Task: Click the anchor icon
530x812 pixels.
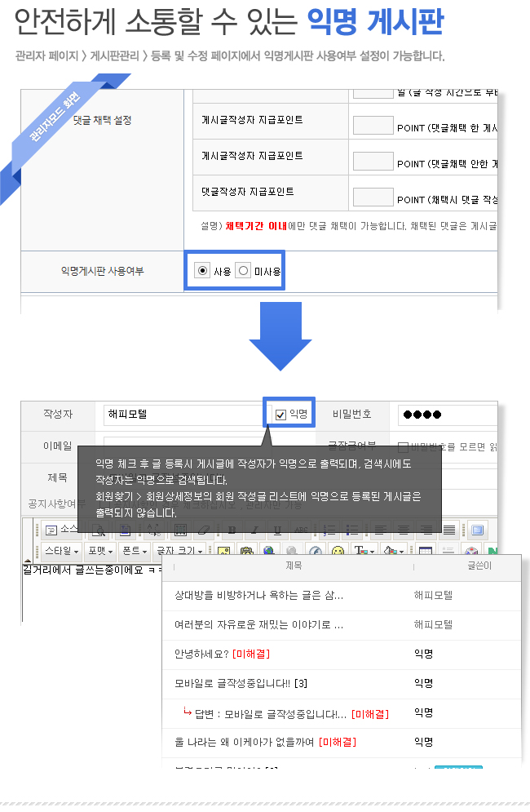Action: click(316, 551)
